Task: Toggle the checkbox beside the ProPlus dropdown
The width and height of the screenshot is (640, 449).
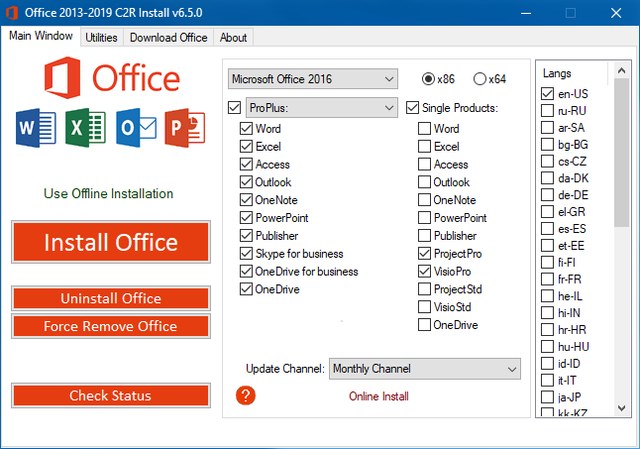Action: 235,108
